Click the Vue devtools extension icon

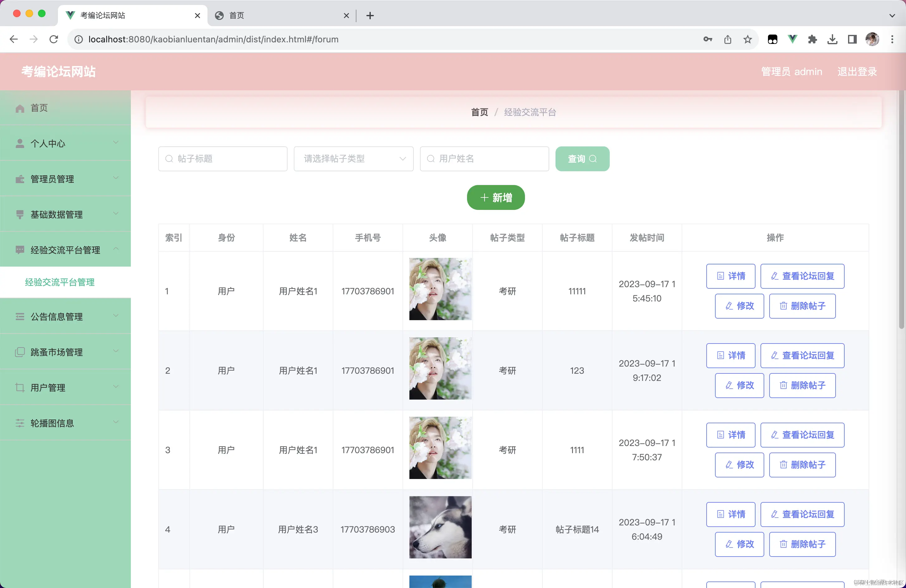click(793, 39)
